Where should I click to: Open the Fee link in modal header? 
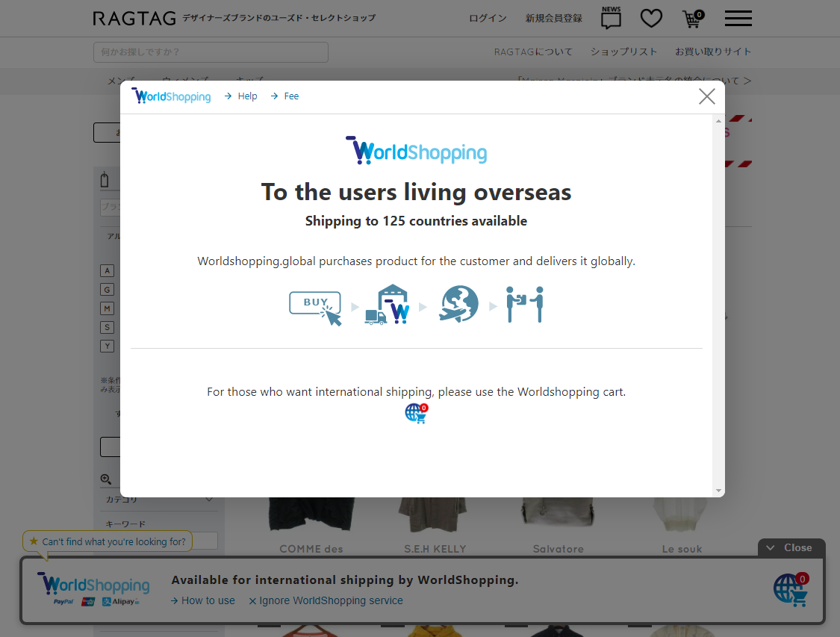(x=285, y=96)
